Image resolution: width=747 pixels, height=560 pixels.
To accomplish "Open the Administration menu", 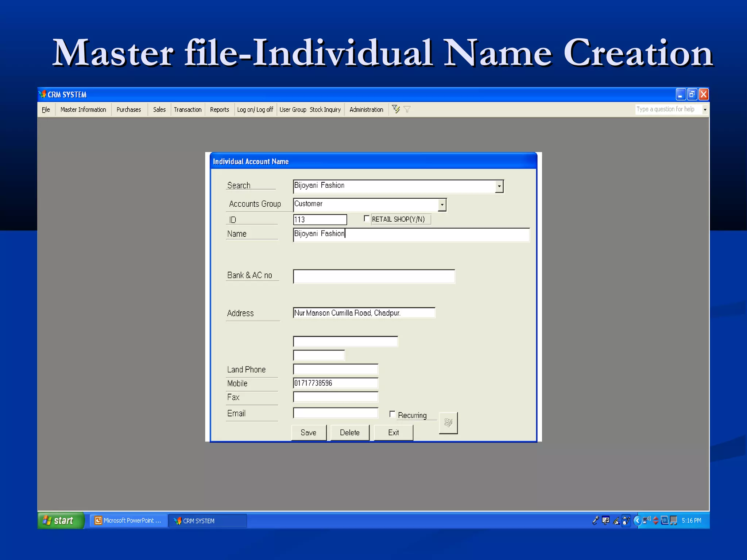I will (366, 109).
